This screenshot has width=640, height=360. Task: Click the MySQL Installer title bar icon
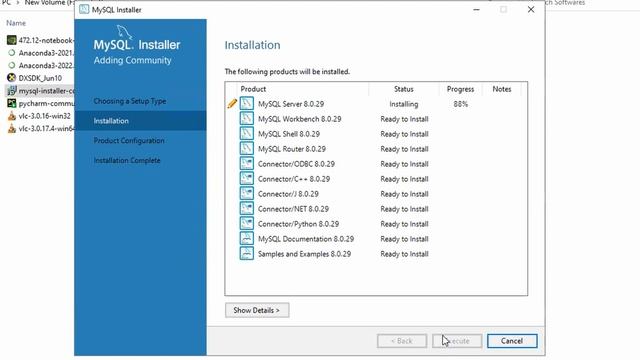pos(84,9)
